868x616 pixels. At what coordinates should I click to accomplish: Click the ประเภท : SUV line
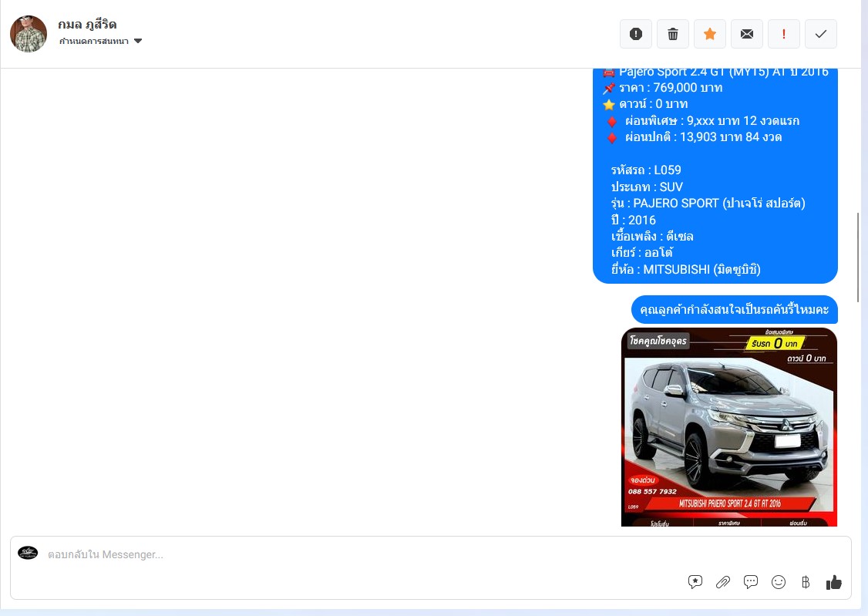[x=647, y=187]
